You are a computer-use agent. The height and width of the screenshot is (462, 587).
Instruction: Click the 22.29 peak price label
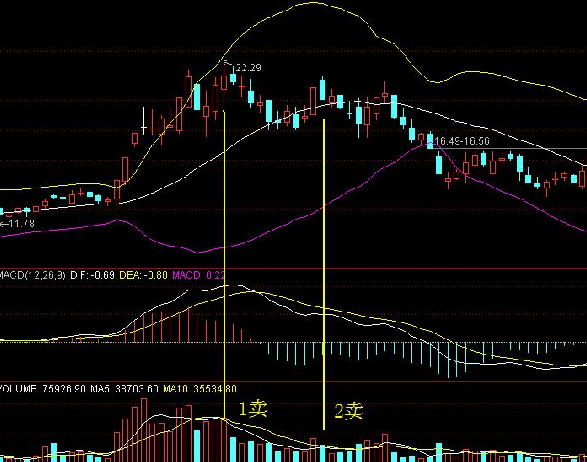[x=249, y=68]
